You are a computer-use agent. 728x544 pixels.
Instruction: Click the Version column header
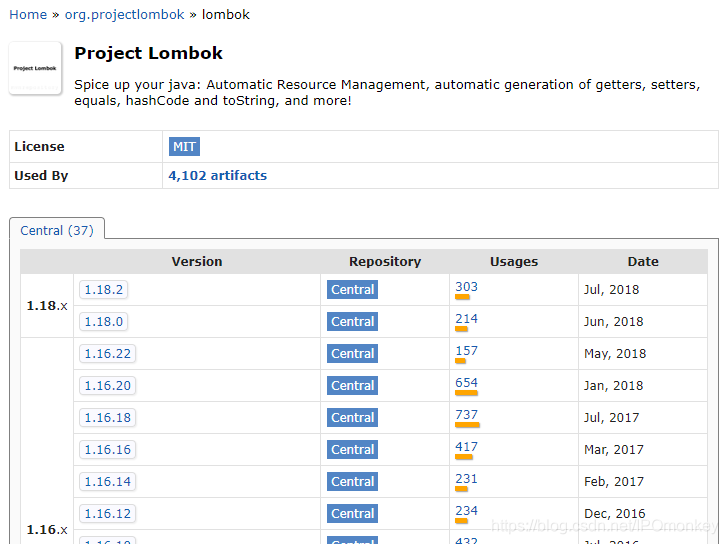(x=197, y=262)
